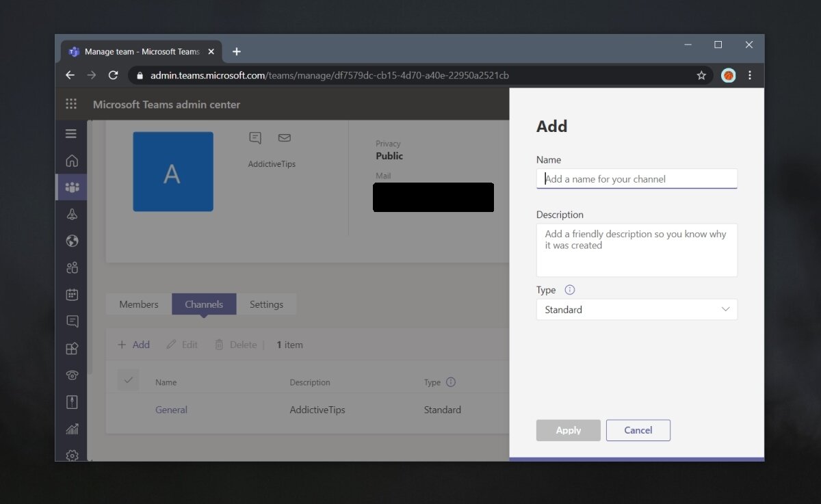Click the channel Name input field
This screenshot has height=504, width=821.
[x=636, y=179]
